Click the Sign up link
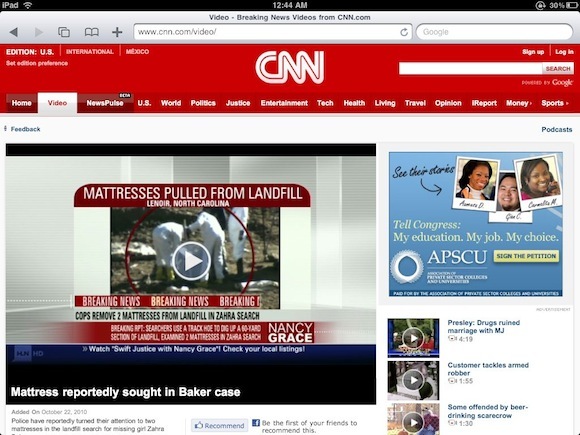 point(533,52)
